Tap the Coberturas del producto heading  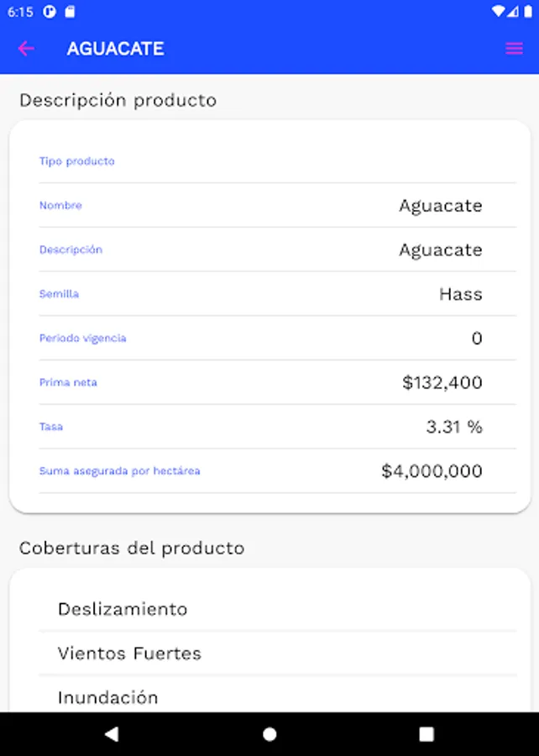click(132, 549)
